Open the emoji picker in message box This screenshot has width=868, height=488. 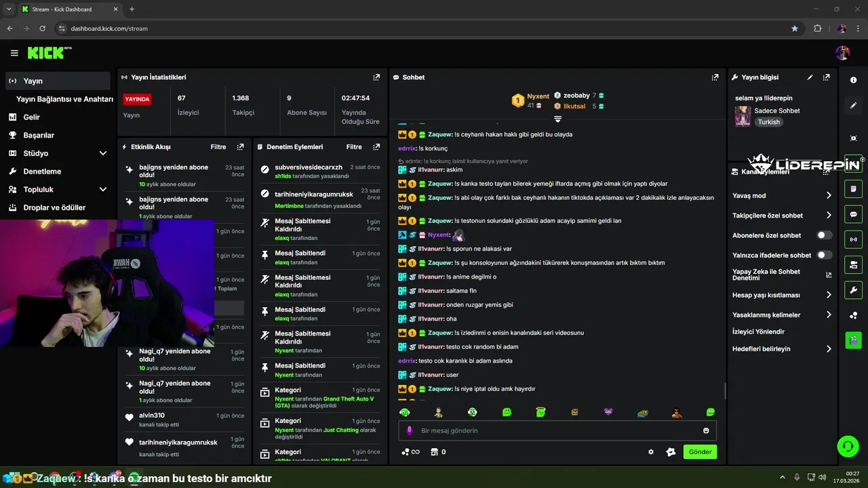(x=706, y=430)
